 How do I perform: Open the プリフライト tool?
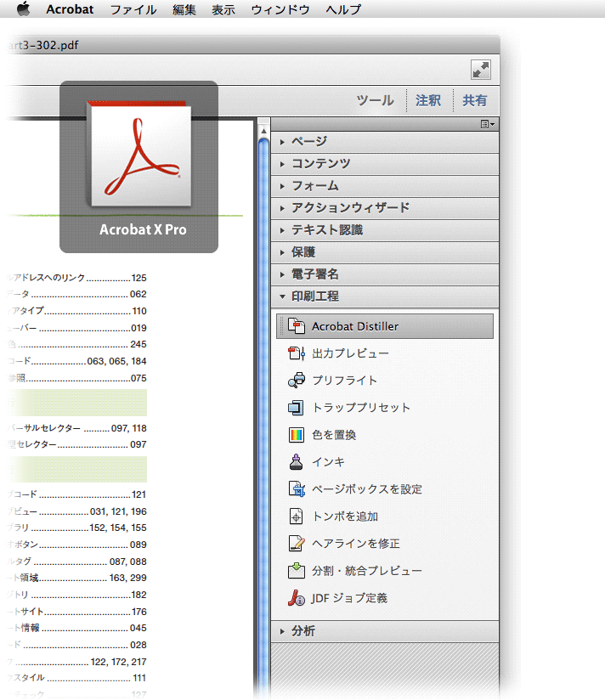pos(332,381)
